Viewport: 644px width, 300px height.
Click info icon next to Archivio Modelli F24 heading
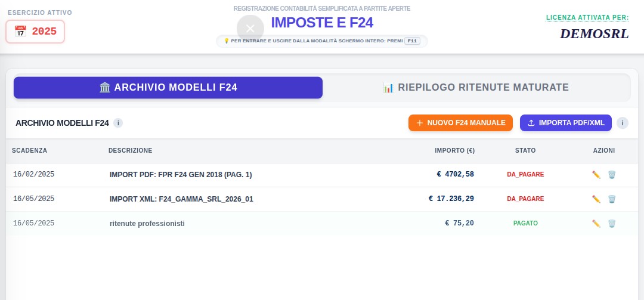pyautogui.click(x=118, y=123)
